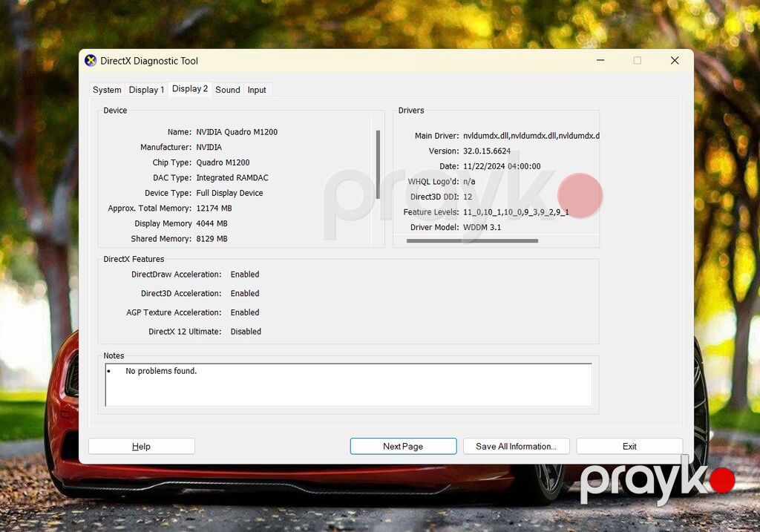The height and width of the screenshot is (532, 760).
Task: Click the Chip Type value Quadro M1200
Action: pos(223,162)
